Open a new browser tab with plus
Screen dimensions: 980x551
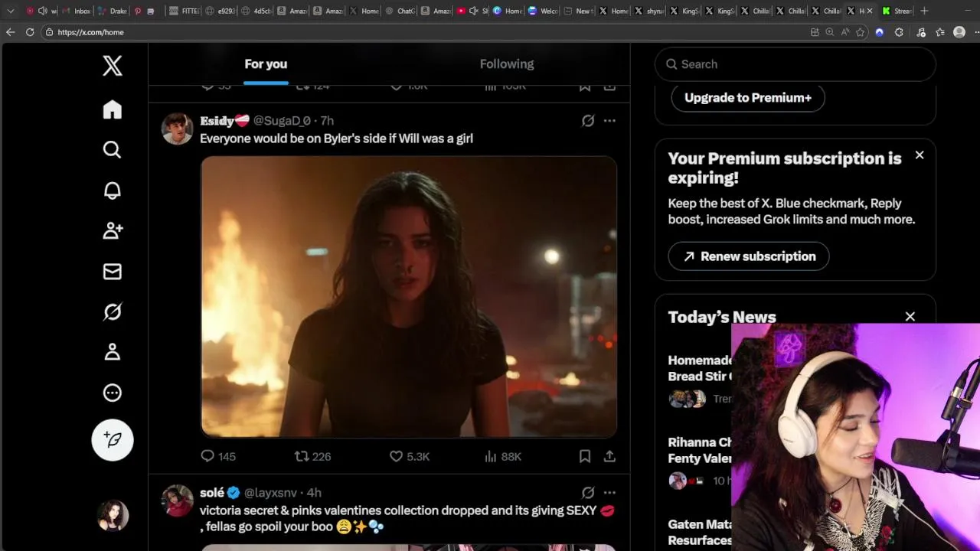click(x=924, y=11)
